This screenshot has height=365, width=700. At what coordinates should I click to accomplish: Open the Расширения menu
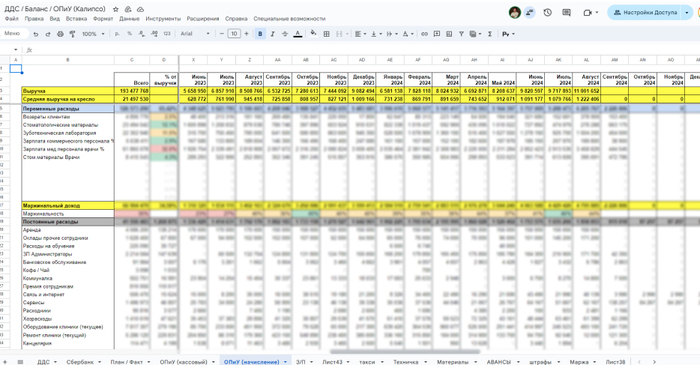point(203,19)
